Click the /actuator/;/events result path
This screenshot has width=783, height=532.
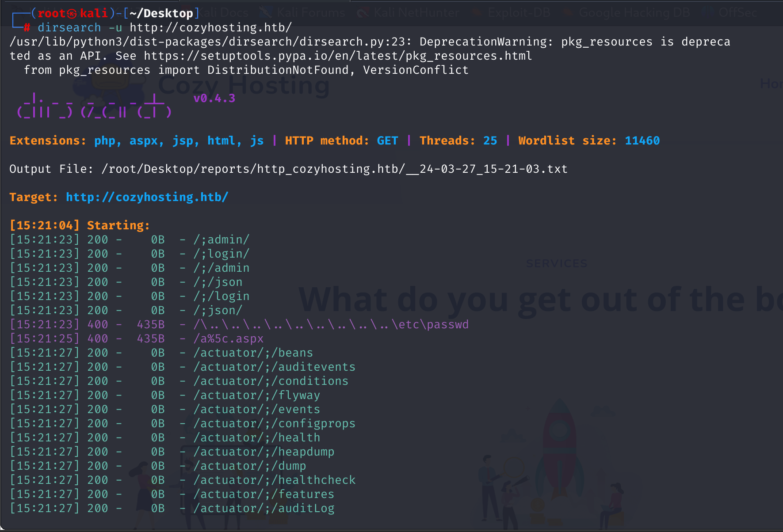point(257,410)
